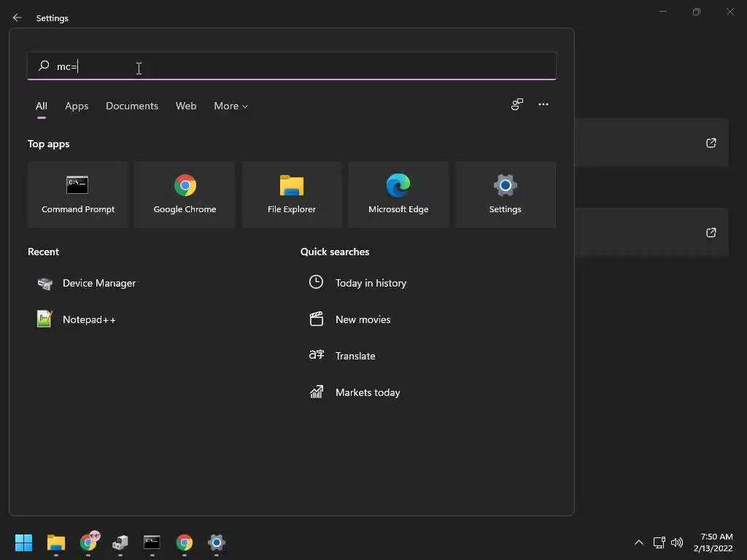Click the search input containing "mc="
Screen dimensions: 747x560
coord(292,66)
